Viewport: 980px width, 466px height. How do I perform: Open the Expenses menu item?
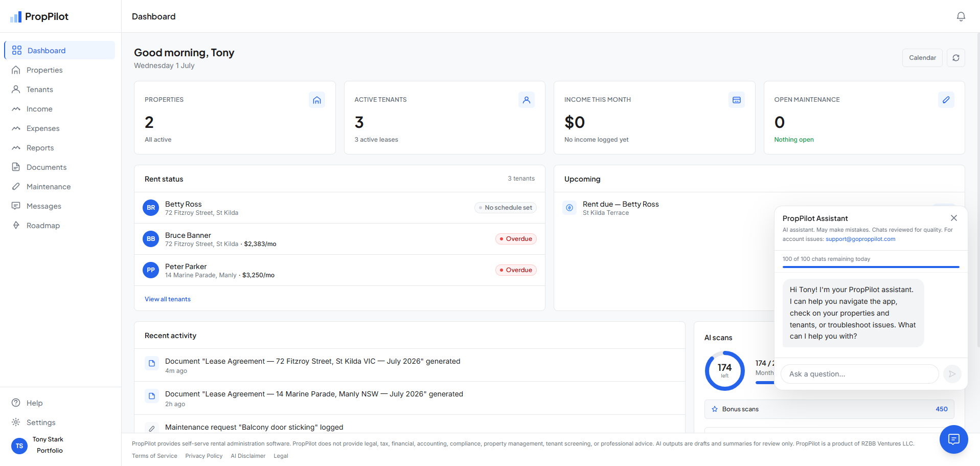click(59, 128)
